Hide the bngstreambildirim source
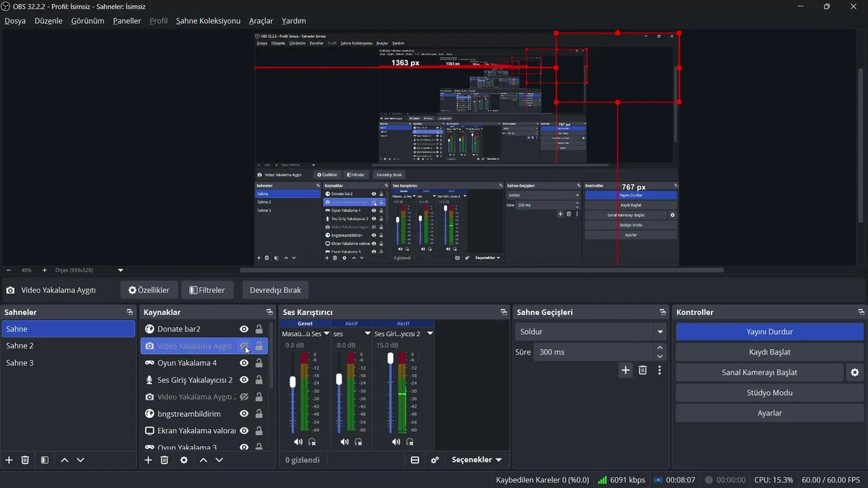868x488 pixels. pyautogui.click(x=244, y=413)
